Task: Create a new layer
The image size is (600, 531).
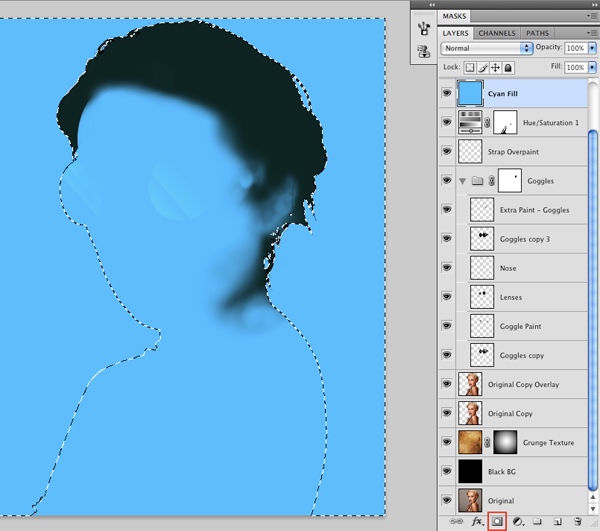Action: [x=558, y=521]
